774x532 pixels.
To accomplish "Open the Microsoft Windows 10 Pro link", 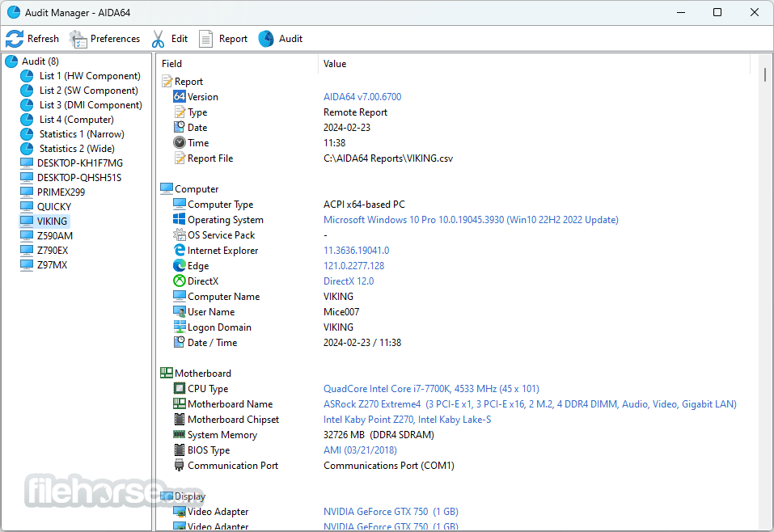I will tap(471, 220).
